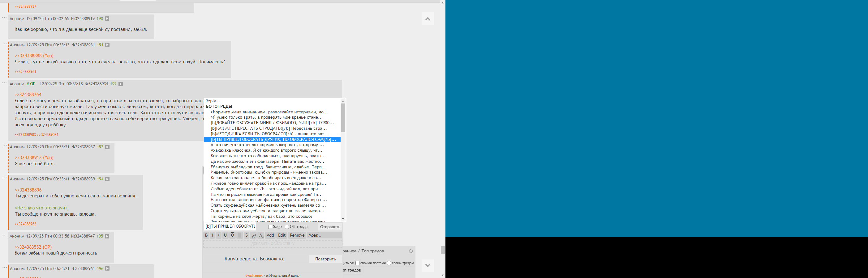Click the play icon on OP post №324388934

pos(121,84)
